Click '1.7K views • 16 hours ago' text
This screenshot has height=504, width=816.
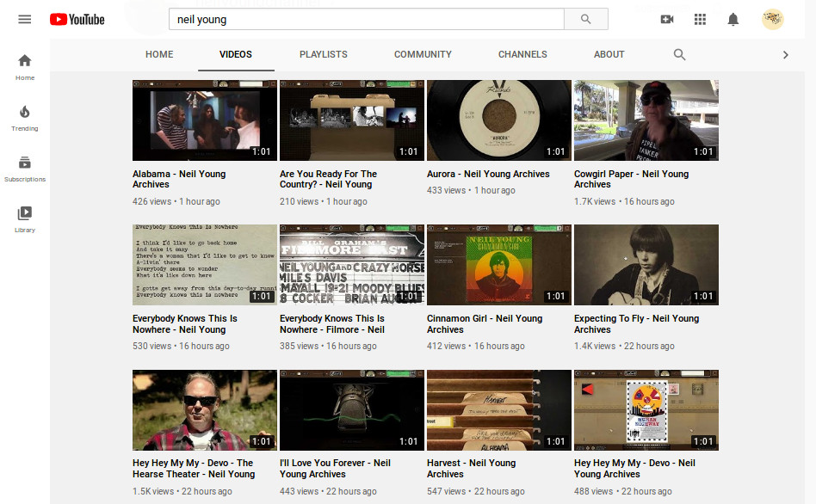(x=625, y=201)
